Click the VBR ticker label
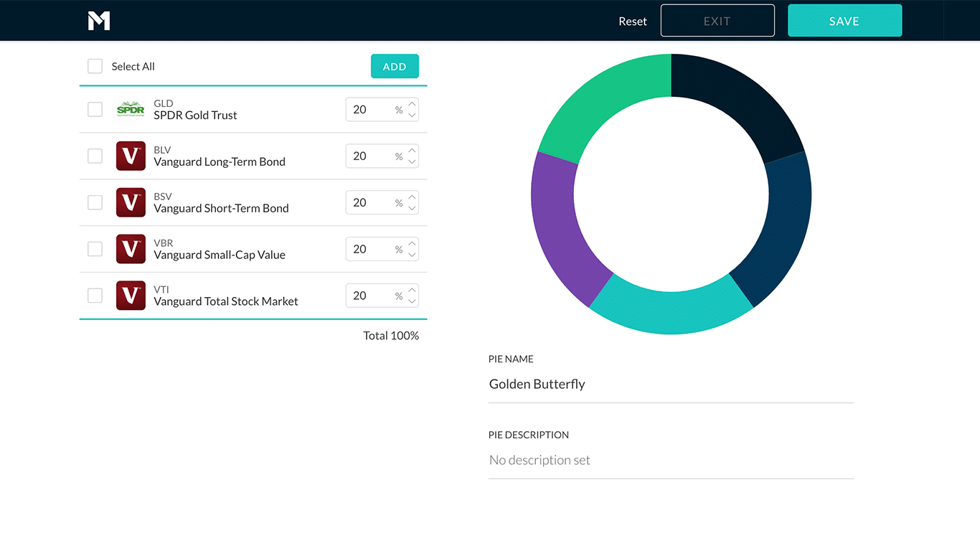Screen dimensions: 980x551 pyautogui.click(x=164, y=243)
